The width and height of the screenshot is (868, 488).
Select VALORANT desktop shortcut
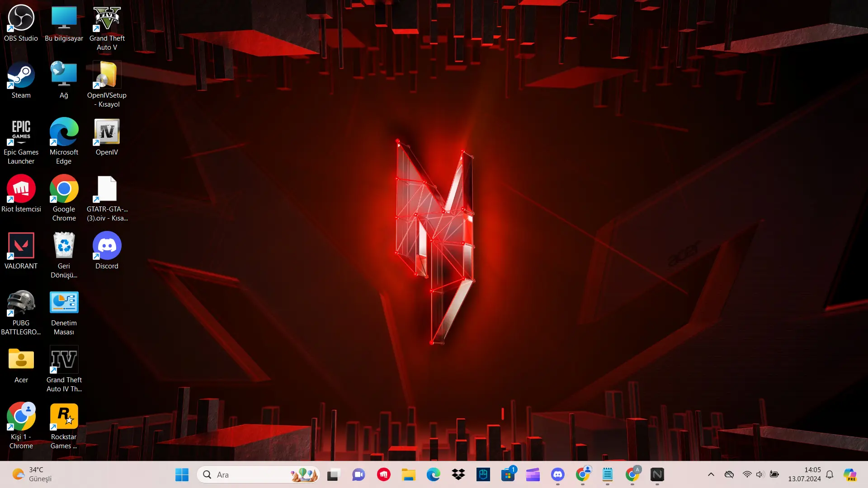21,251
